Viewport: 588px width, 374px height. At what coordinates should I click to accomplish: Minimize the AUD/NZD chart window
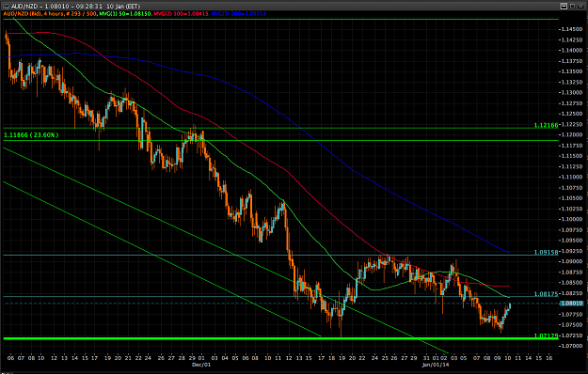click(x=564, y=6)
